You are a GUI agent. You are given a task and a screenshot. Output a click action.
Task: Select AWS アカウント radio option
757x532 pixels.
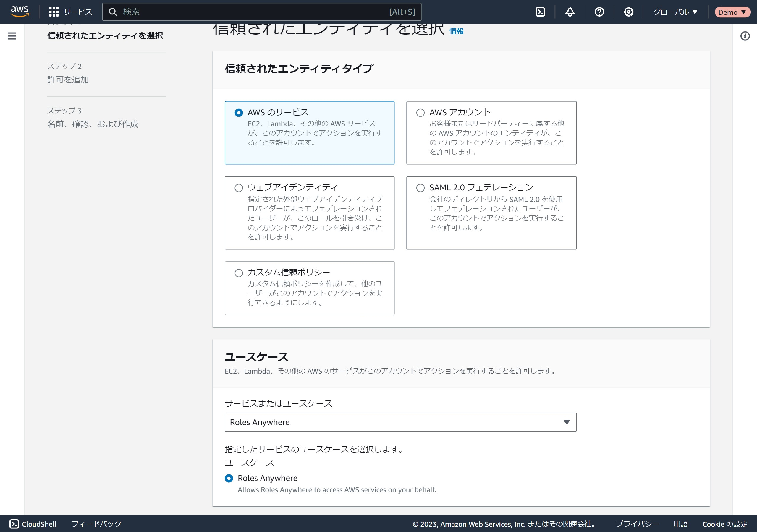pyautogui.click(x=420, y=113)
